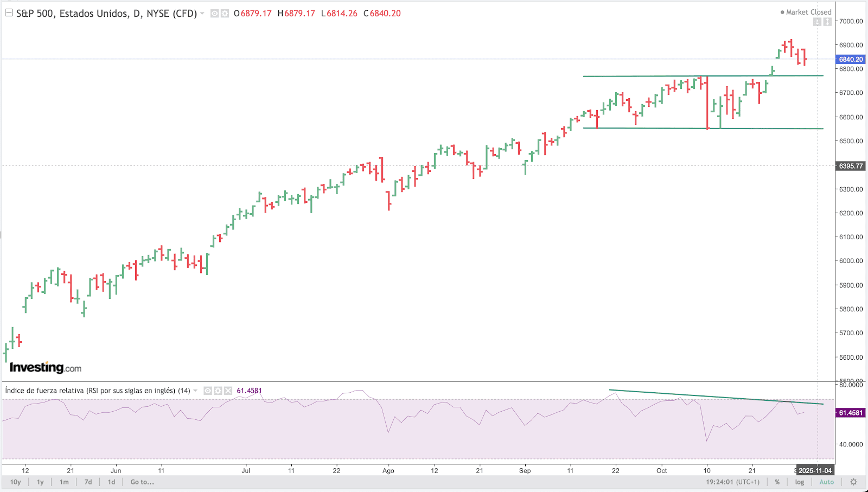Screen dimensions: 868x492
Task: Click the 7d timeframe button
Action: [x=87, y=482]
